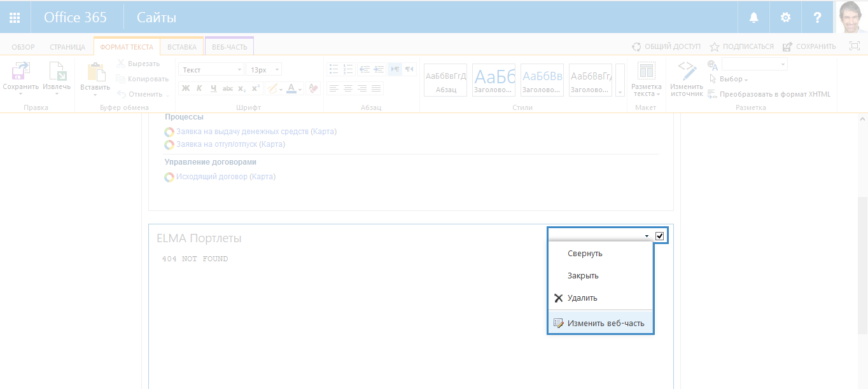Click Копировать in the clipboard group

click(143, 79)
